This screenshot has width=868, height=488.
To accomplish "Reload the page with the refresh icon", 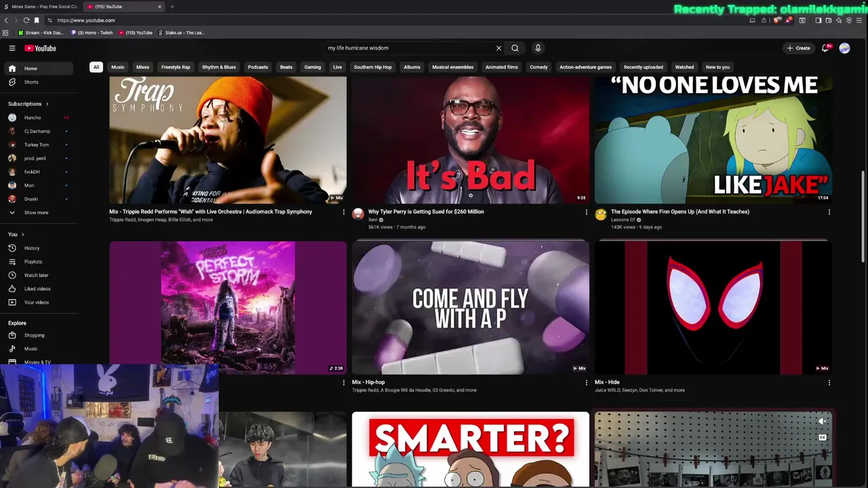I will [x=26, y=20].
